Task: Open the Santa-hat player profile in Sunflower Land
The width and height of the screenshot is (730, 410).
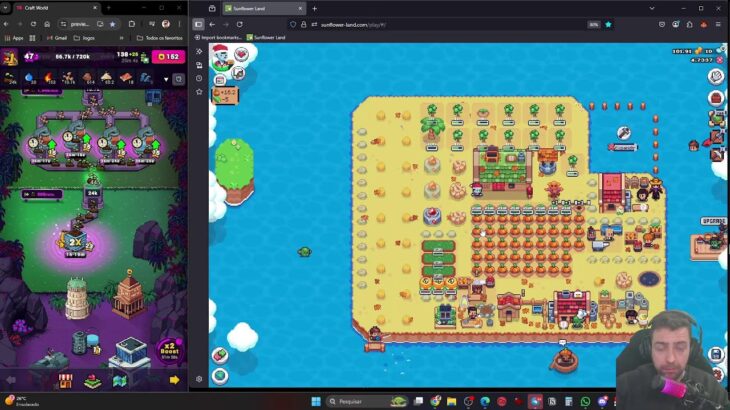Action: pos(222,58)
